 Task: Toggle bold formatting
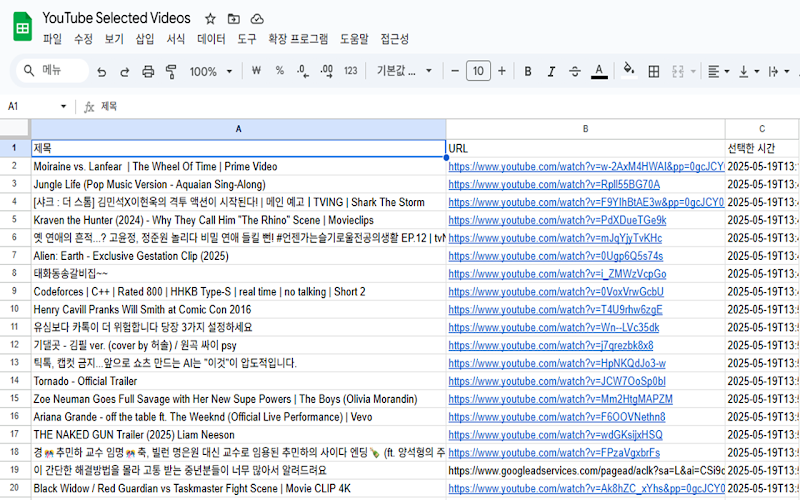[528, 71]
